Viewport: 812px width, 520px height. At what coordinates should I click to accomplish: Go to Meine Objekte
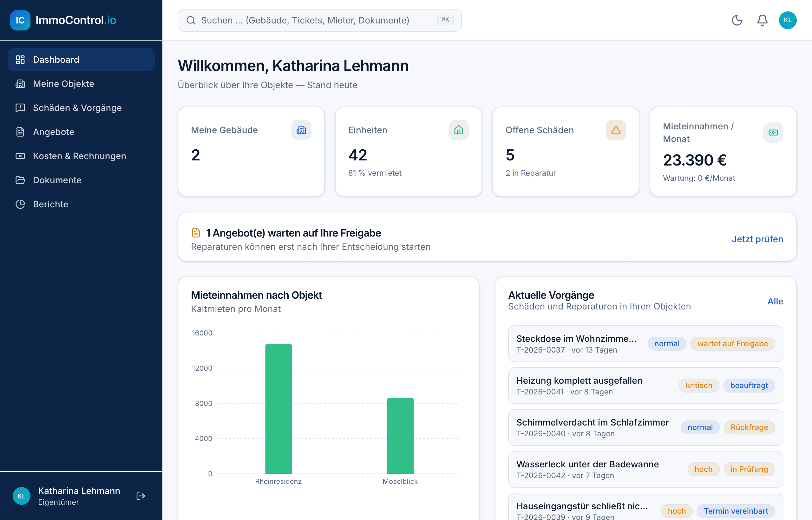[x=81, y=84]
